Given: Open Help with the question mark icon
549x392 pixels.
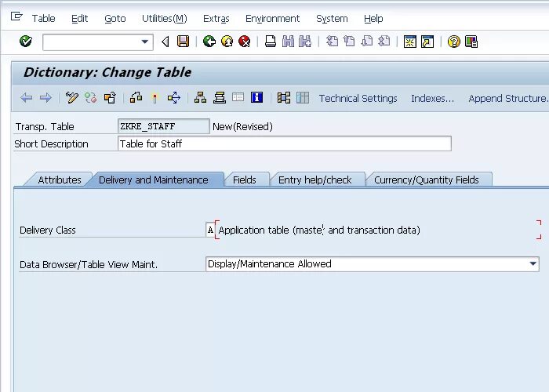Looking at the screenshot, I should click(x=454, y=42).
